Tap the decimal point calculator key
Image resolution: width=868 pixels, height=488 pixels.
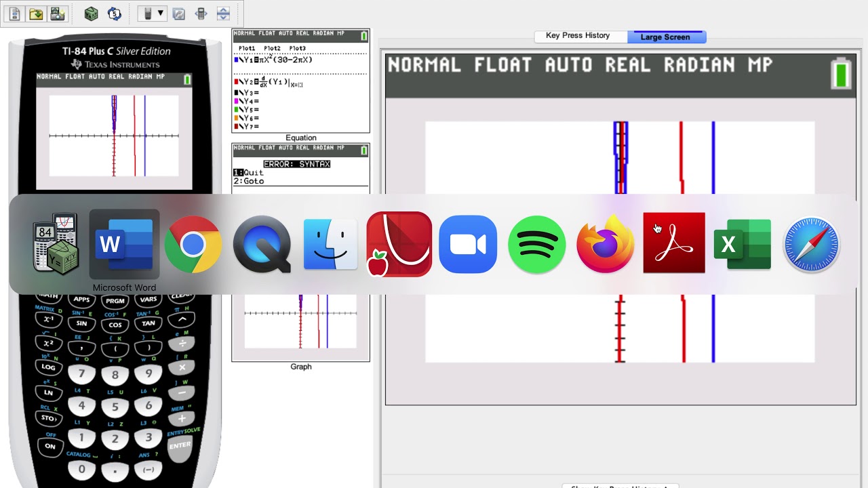pyautogui.click(x=115, y=471)
